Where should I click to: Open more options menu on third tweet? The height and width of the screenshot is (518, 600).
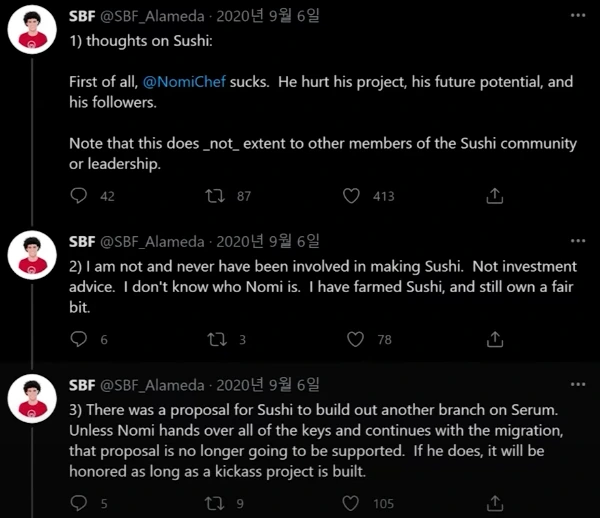coord(577,385)
